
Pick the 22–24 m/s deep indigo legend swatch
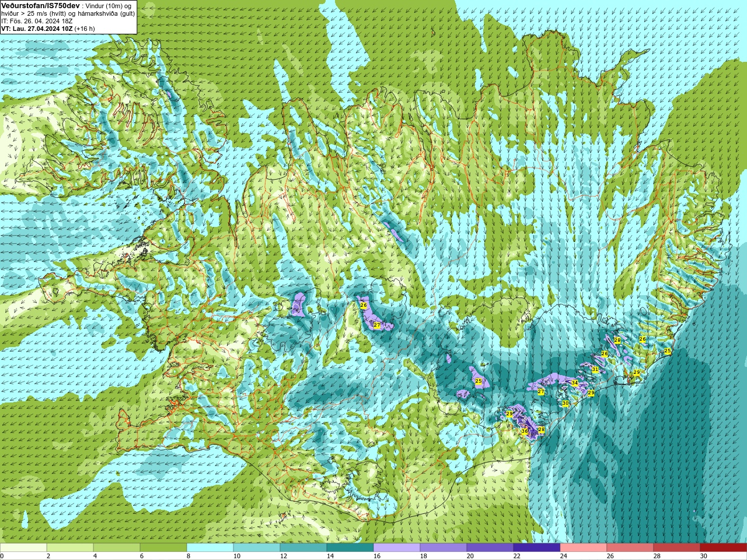[537, 548]
